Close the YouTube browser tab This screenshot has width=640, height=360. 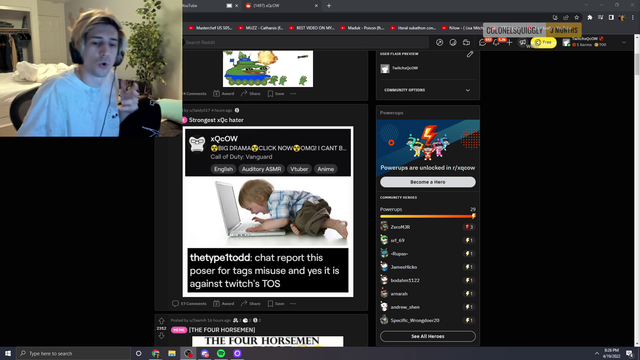[x=236, y=6]
